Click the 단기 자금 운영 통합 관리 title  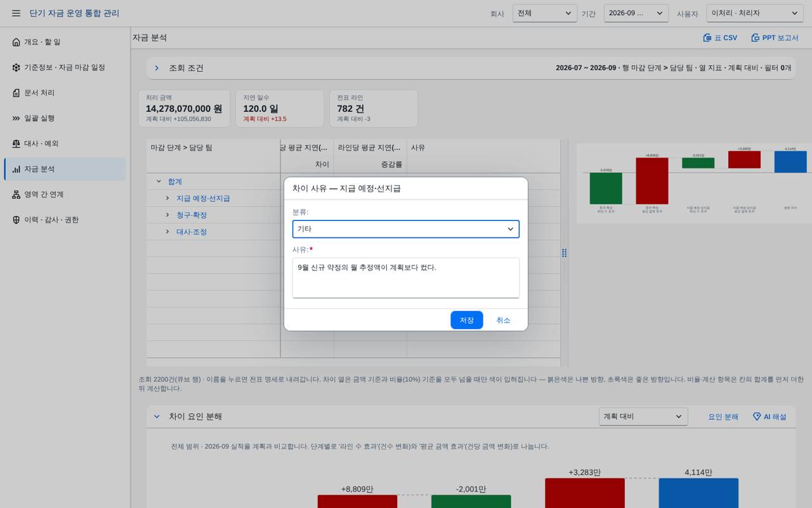[74, 13]
